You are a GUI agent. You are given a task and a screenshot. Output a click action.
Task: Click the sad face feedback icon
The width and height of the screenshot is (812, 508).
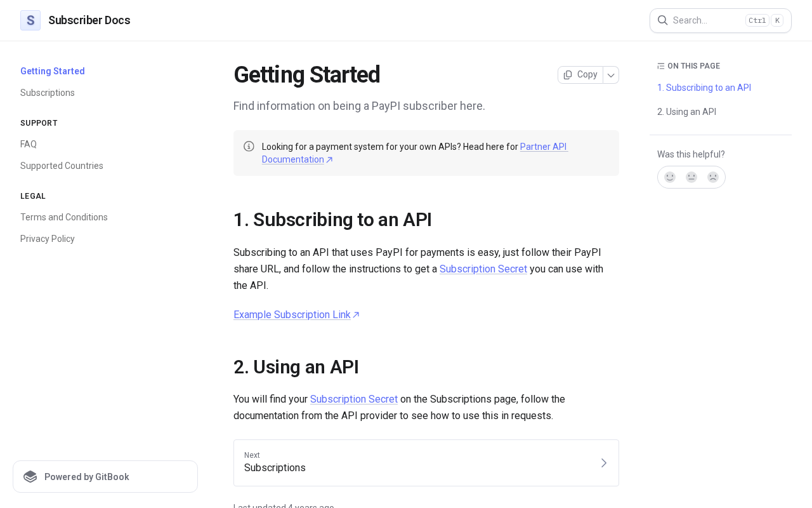point(713,177)
